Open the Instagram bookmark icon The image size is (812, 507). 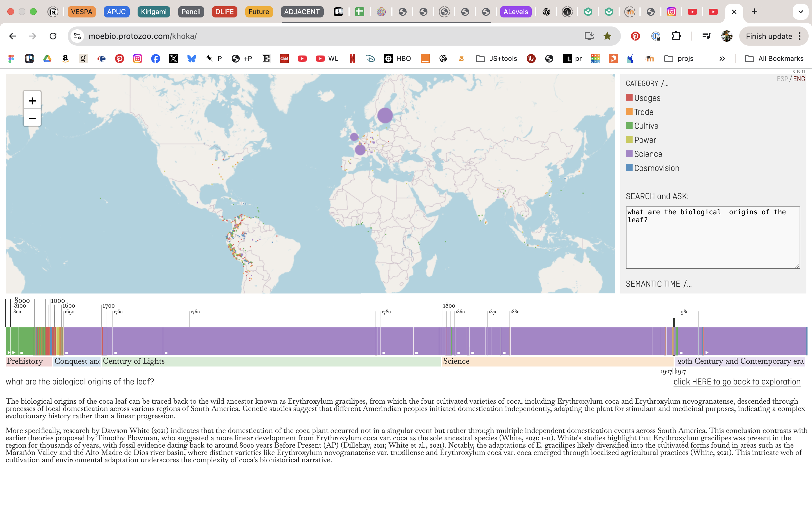[x=138, y=59]
